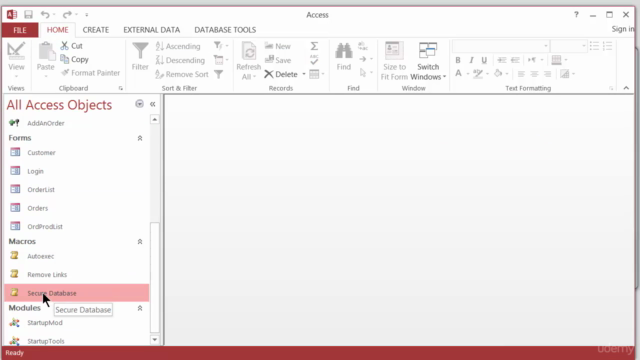640x360 pixels.
Task: Click New record button
Action: (278, 46)
